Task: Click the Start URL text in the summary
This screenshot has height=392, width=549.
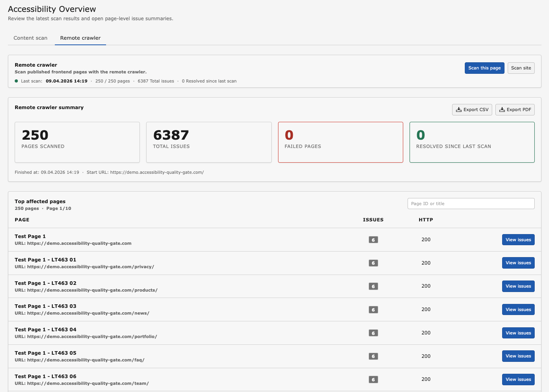Action: click(x=145, y=172)
